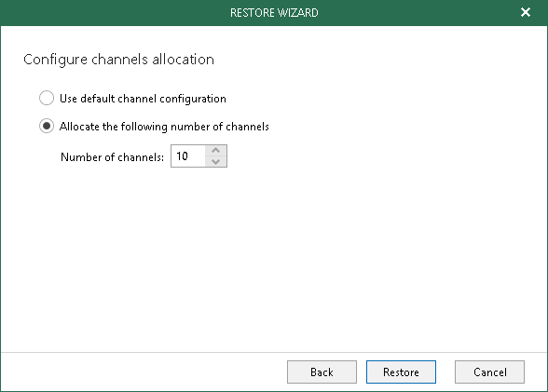Click the Cancel button
This screenshot has height=392, width=548.
click(x=489, y=372)
